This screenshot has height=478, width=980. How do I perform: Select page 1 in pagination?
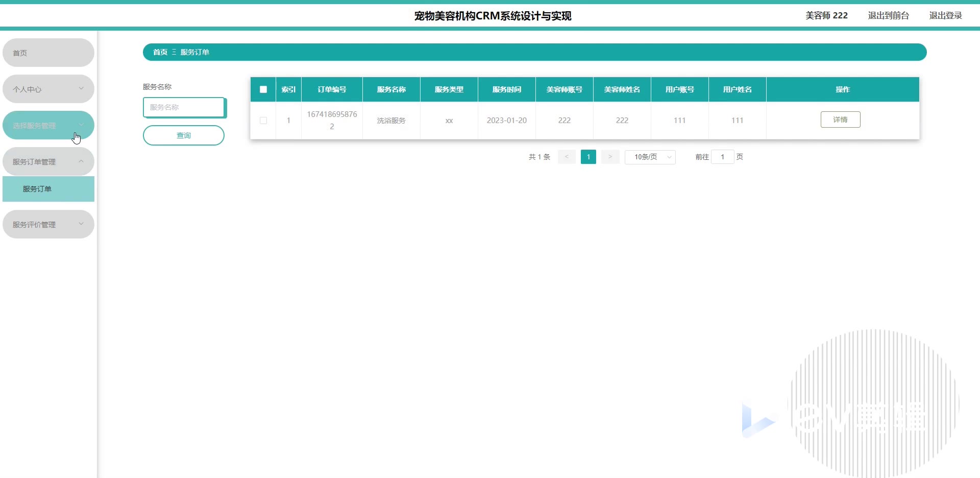pos(589,157)
